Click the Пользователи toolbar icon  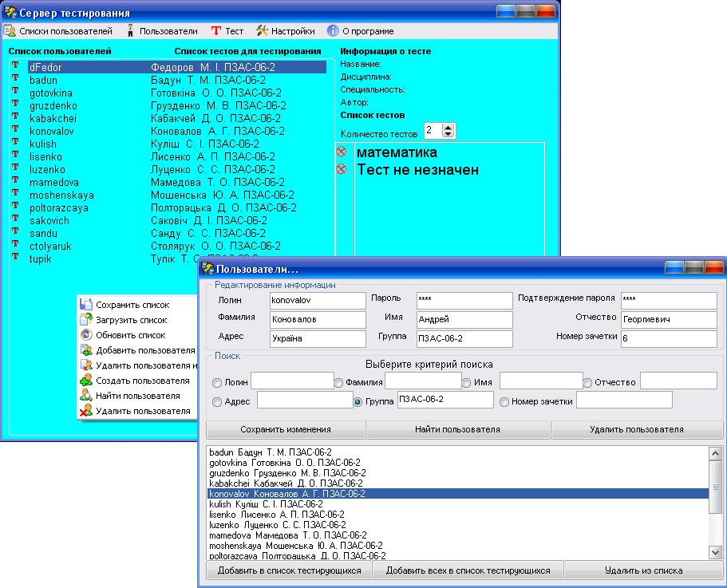130,31
